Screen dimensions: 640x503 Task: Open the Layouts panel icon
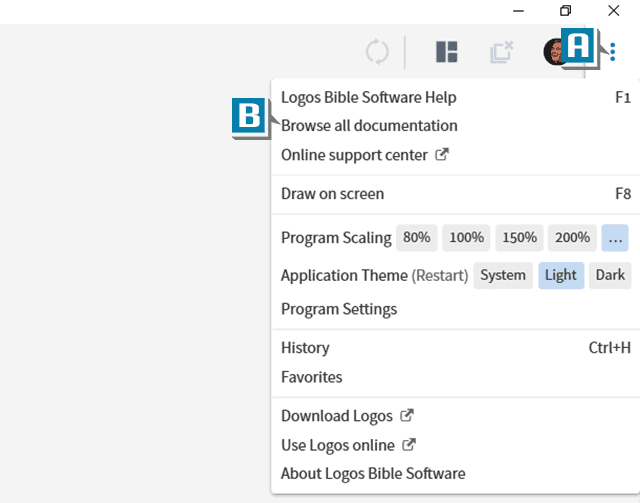click(x=447, y=52)
